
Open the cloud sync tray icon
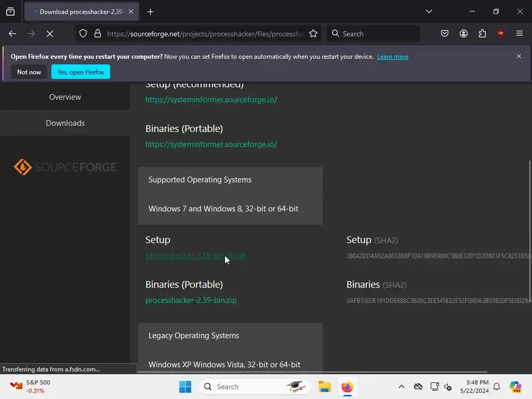[x=418, y=387]
